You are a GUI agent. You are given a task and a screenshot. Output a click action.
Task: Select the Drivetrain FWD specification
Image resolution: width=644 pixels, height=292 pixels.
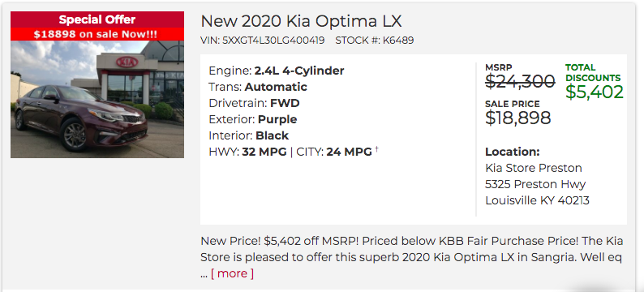click(254, 103)
